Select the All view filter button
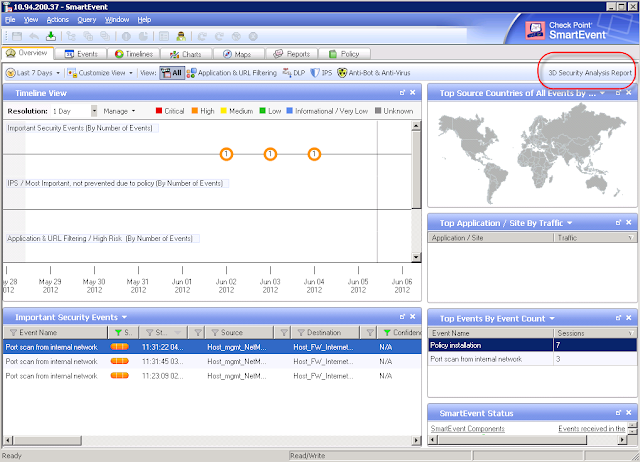Image resolution: width=640 pixels, height=462 pixels. (172, 73)
